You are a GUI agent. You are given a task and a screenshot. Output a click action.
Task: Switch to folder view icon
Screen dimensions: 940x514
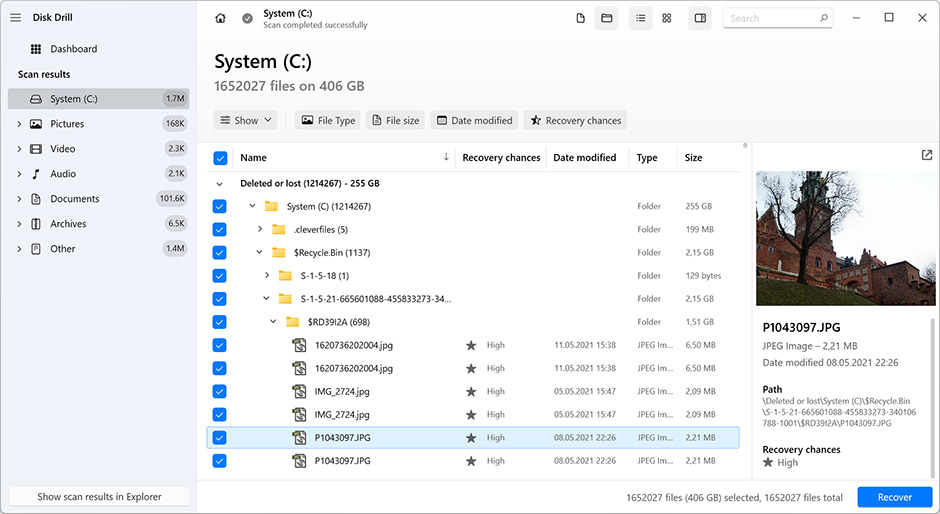point(606,18)
